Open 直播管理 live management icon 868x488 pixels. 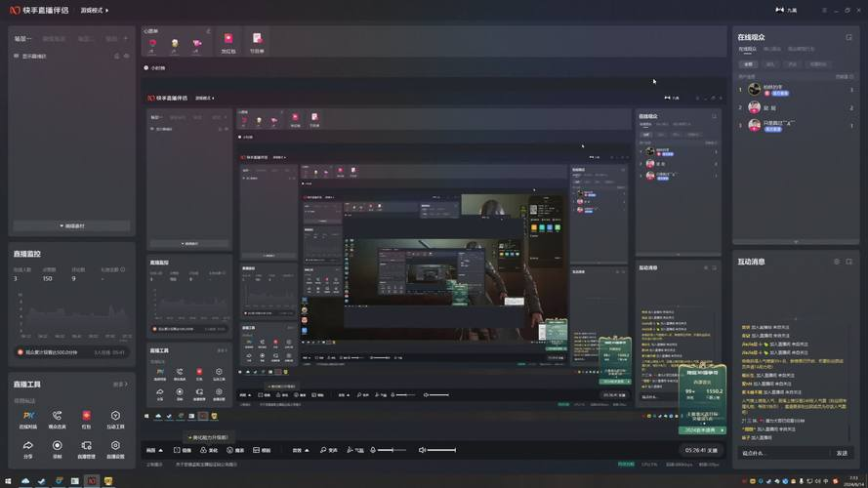[86, 448]
